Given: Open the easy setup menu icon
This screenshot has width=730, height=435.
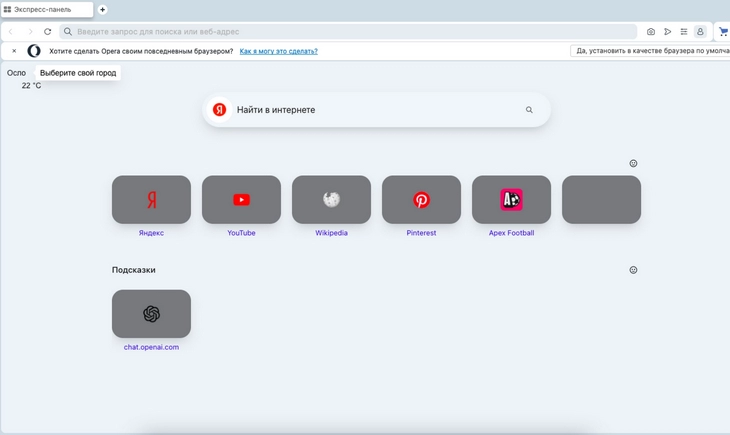Looking at the screenshot, I should coord(684,32).
